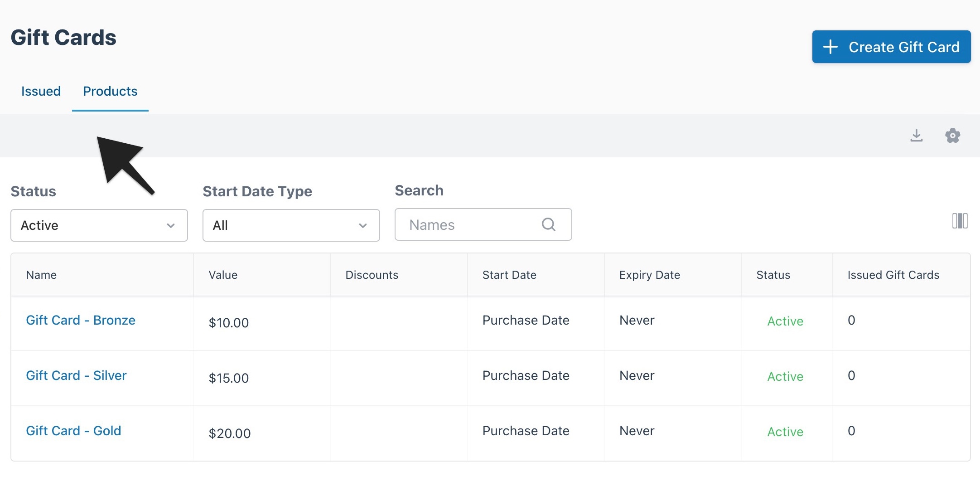Open the Gift Card - Silver link
Screen dimensions: 980x501
point(76,375)
